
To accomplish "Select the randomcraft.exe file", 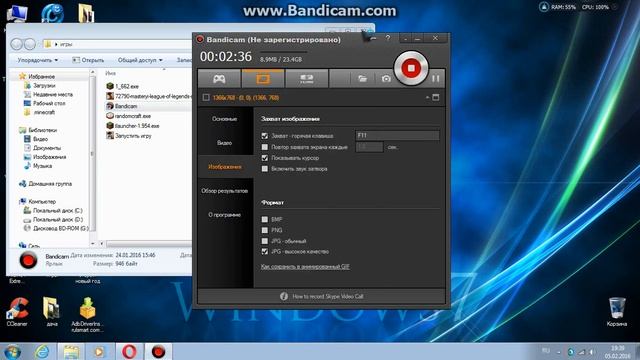I will tap(133, 116).
